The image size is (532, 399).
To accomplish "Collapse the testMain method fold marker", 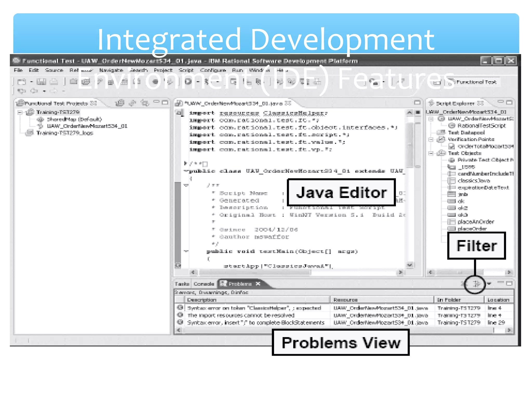I will (x=186, y=251).
